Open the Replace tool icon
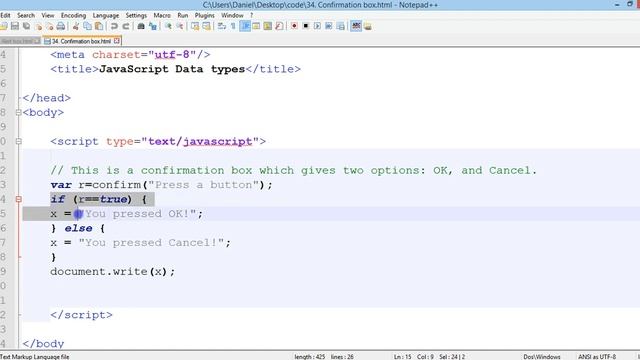Screen dimensions: 640x360 [x=153, y=26]
